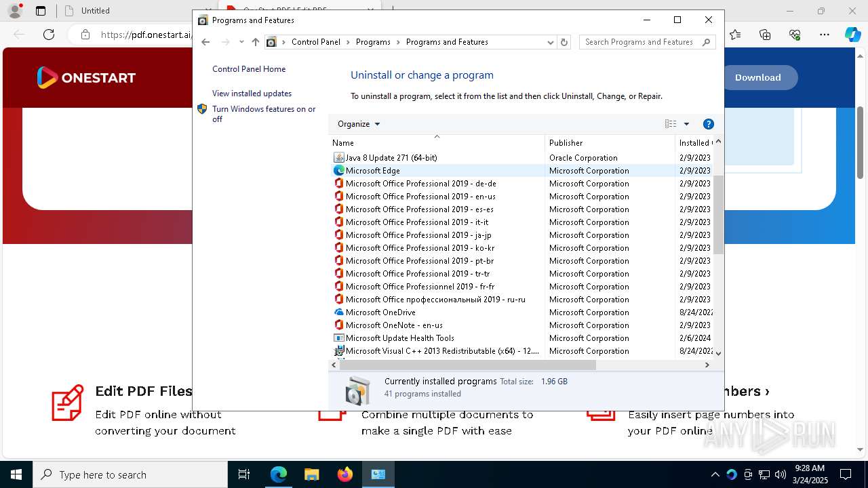868x488 pixels.
Task: Open recent locations dropdown arrow
Action: (x=241, y=42)
